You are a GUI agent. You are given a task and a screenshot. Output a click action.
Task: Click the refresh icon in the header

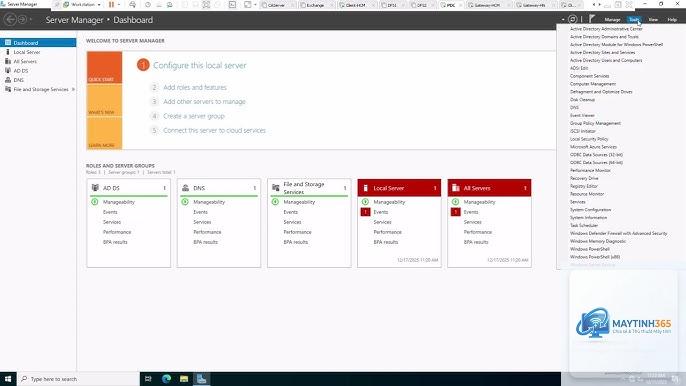572,19
